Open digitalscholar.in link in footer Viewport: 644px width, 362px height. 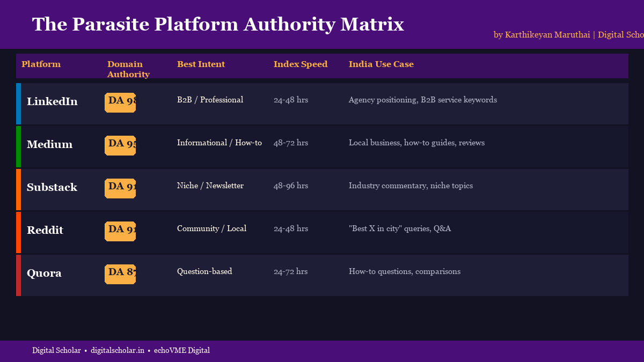(x=118, y=350)
